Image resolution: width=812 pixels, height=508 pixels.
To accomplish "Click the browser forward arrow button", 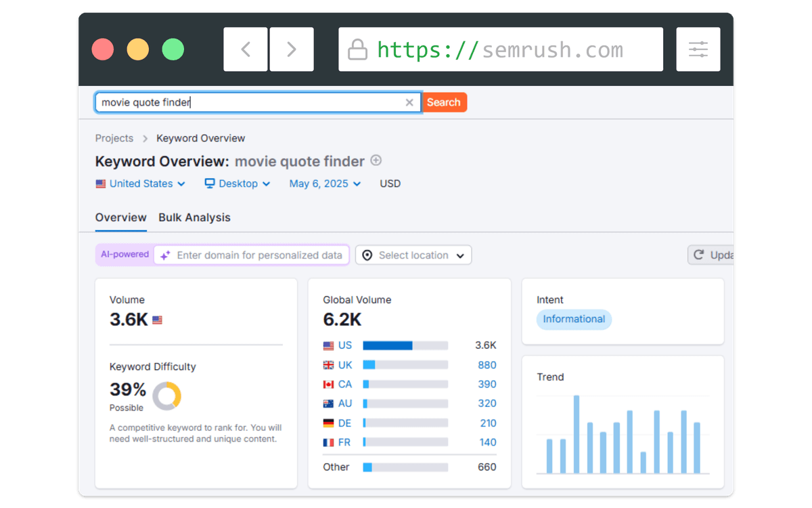I will [292, 49].
